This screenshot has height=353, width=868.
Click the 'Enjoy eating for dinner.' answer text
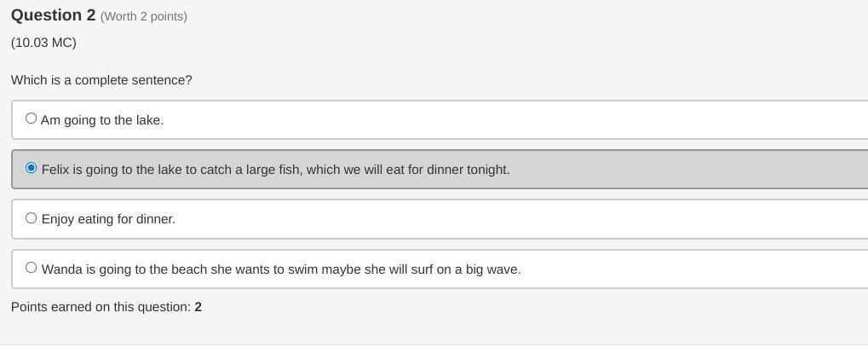click(108, 219)
